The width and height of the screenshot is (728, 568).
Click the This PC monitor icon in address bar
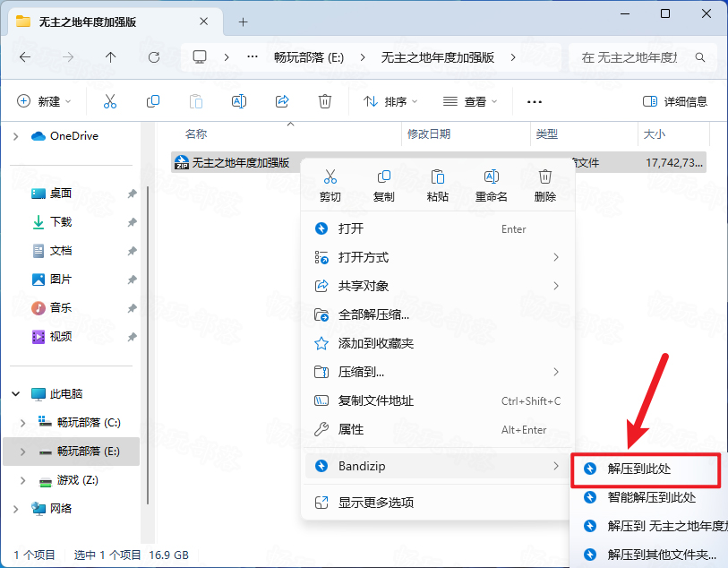[200, 57]
